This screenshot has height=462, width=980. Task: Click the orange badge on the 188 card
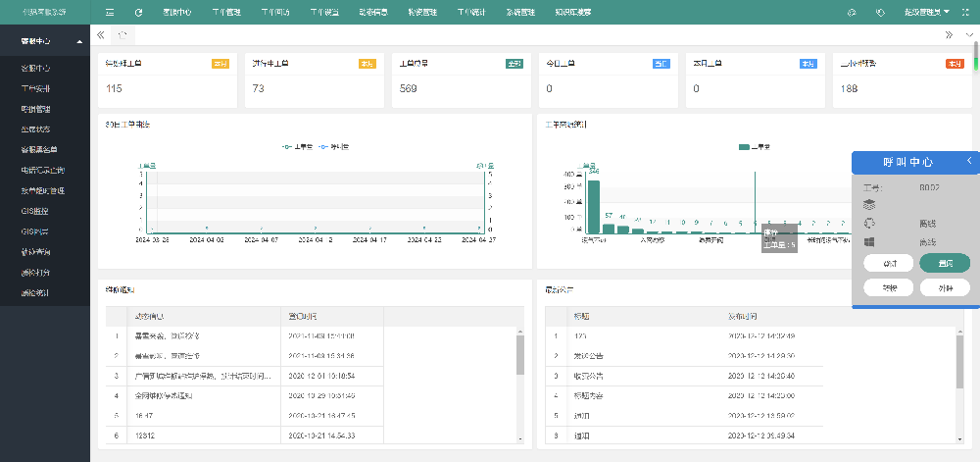(955, 64)
